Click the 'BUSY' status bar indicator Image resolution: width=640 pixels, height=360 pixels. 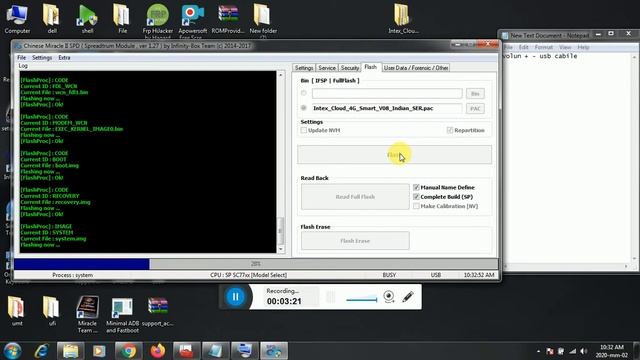[x=389, y=275]
